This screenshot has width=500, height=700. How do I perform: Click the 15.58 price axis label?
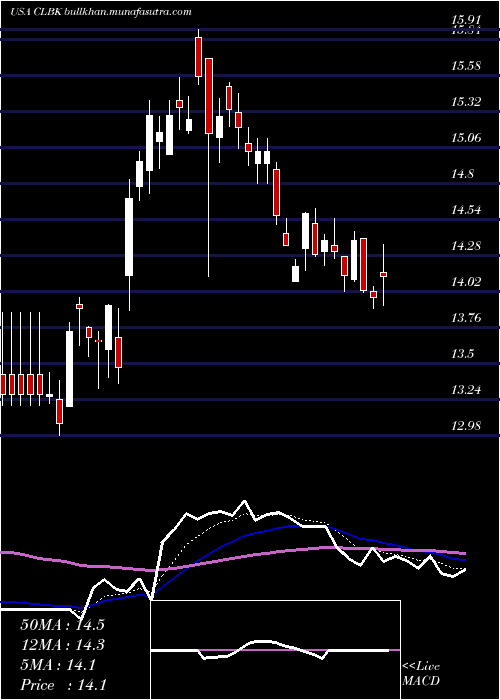tap(466, 66)
